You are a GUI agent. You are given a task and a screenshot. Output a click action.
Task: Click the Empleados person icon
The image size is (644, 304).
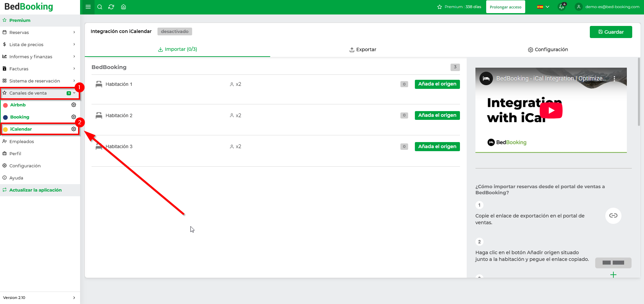point(4,141)
